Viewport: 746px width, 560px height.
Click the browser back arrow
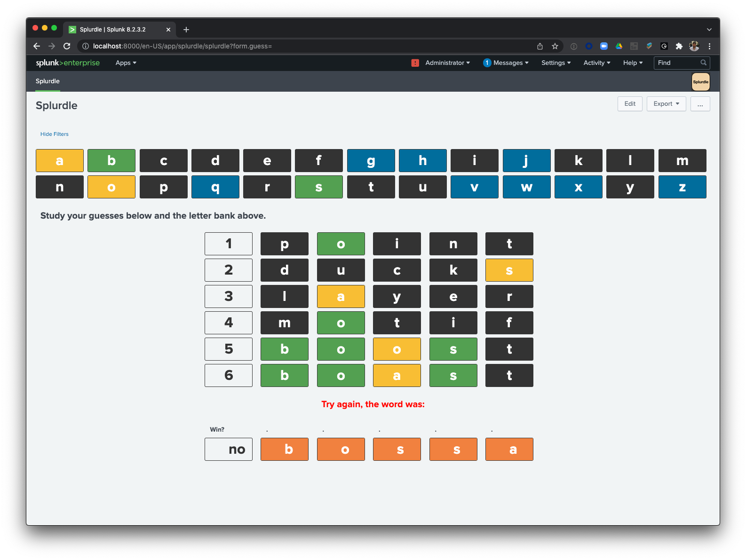click(x=37, y=46)
